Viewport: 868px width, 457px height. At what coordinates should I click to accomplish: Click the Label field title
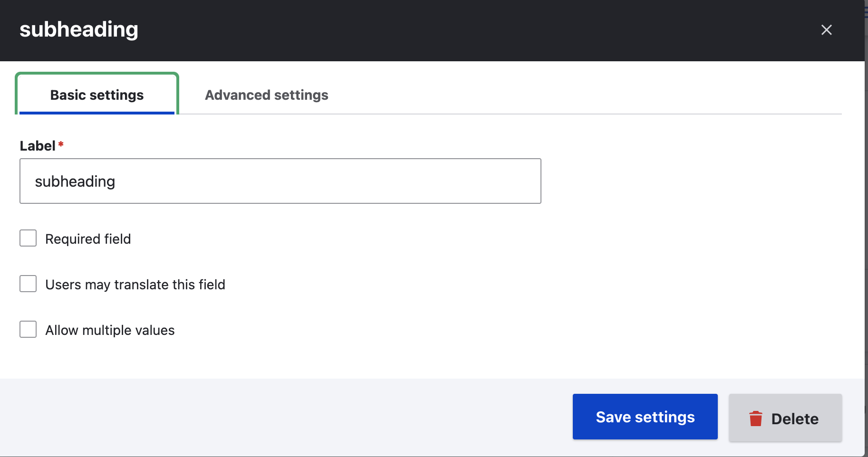coord(37,145)
